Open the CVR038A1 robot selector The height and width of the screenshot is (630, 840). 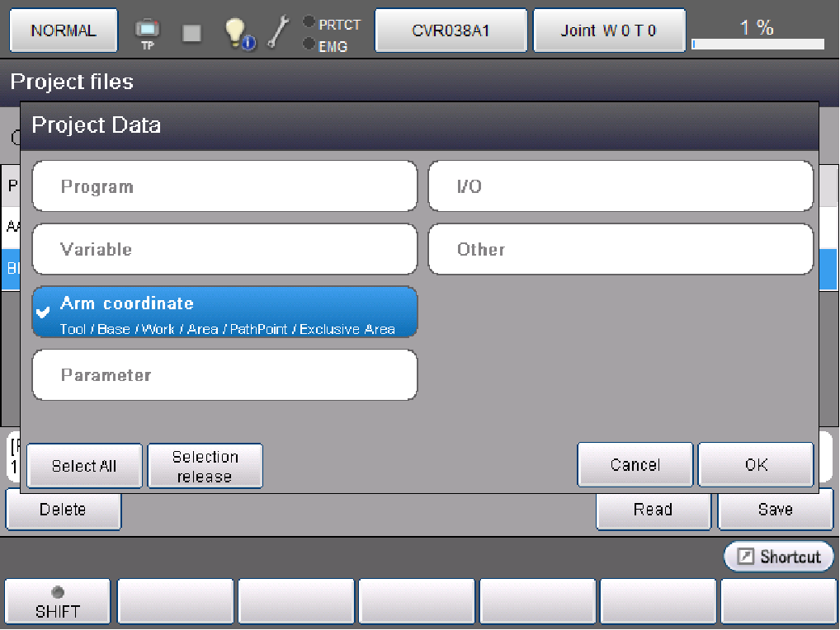[x=451, y=31]
